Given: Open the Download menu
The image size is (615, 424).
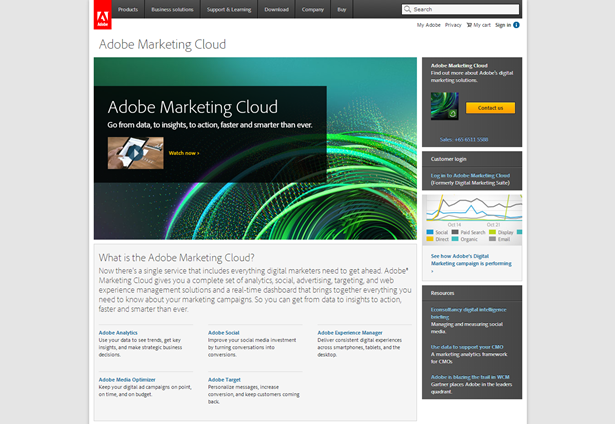Looking at the screenshot, I should coord(277,9).
